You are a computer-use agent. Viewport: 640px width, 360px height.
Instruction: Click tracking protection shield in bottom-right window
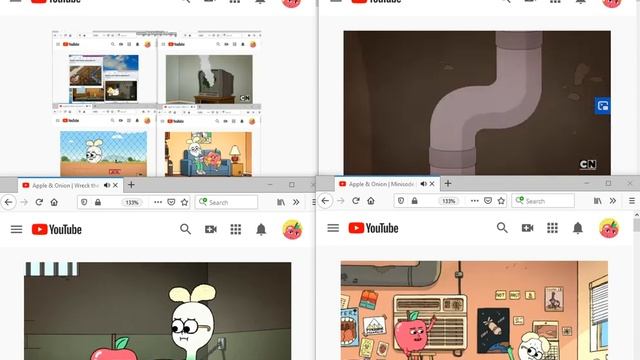(401, 200)
